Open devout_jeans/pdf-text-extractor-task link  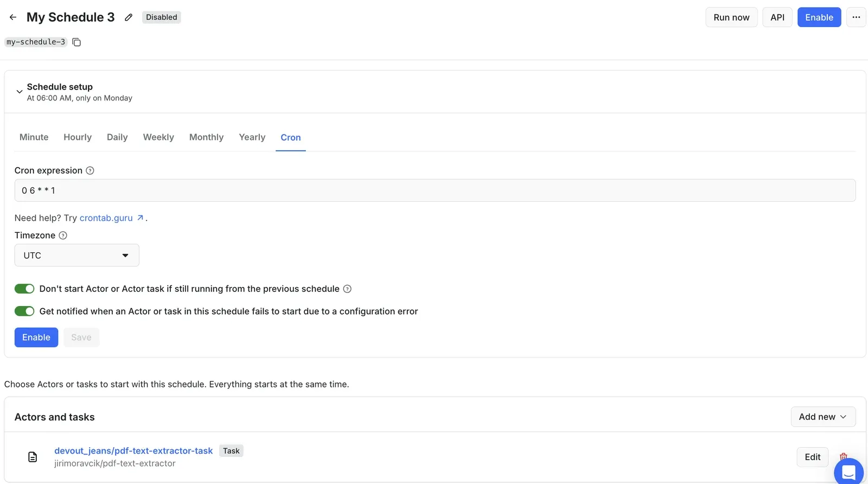pos(133,451)
